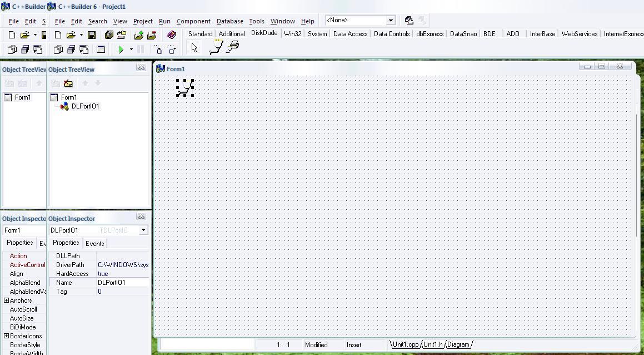Switch to the Unit1.h editor tab
644x355 pixels.
[433, 345]
